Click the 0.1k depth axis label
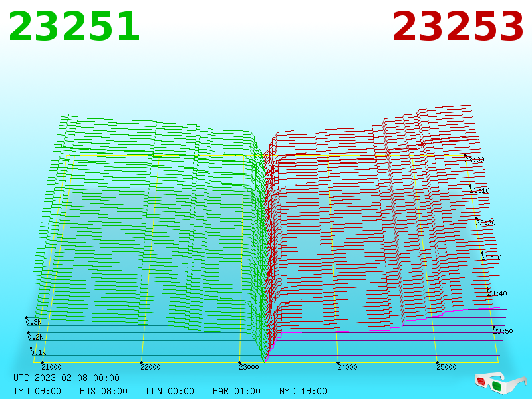Image resolution: width=532 pixels, height=399 pixels. point(38,352)
